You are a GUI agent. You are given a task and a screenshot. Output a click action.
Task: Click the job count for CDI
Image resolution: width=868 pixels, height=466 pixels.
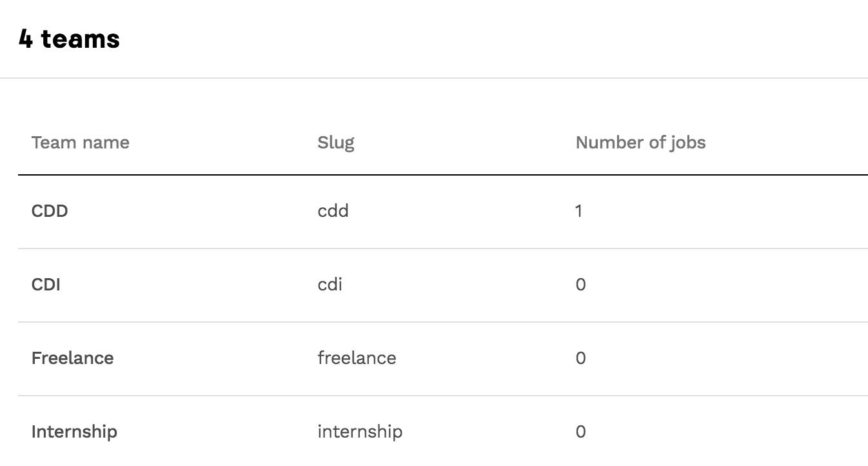point(580,285)
